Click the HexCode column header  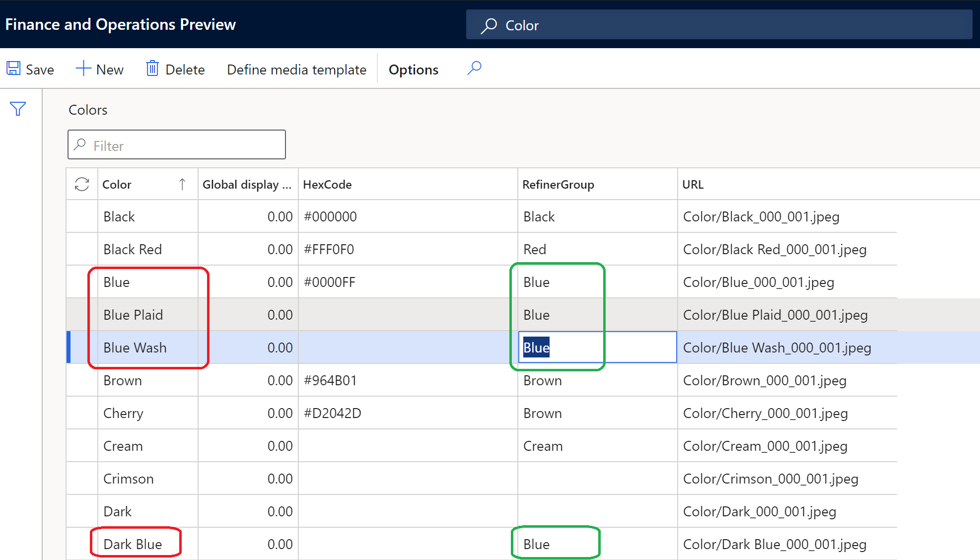(330, 184)
